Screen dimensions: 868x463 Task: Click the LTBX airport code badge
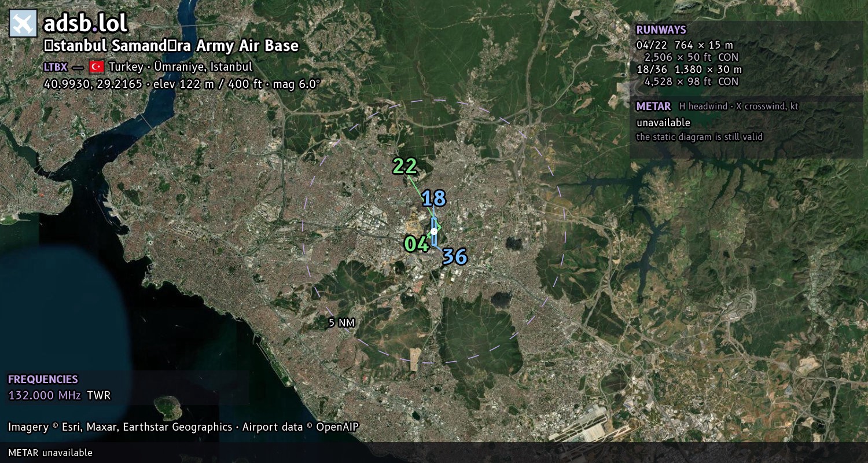point(55,67)
